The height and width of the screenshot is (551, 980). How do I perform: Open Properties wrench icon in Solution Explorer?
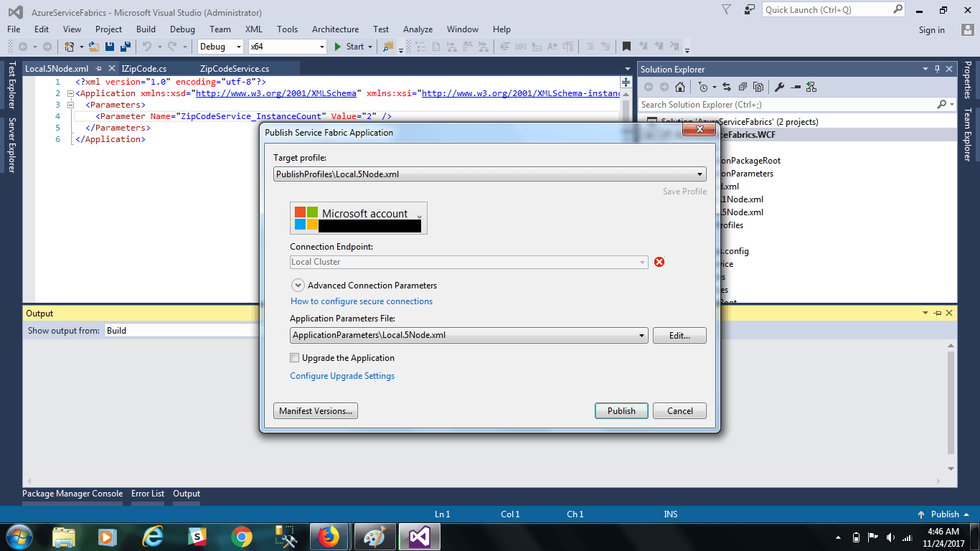click(779, 87)
